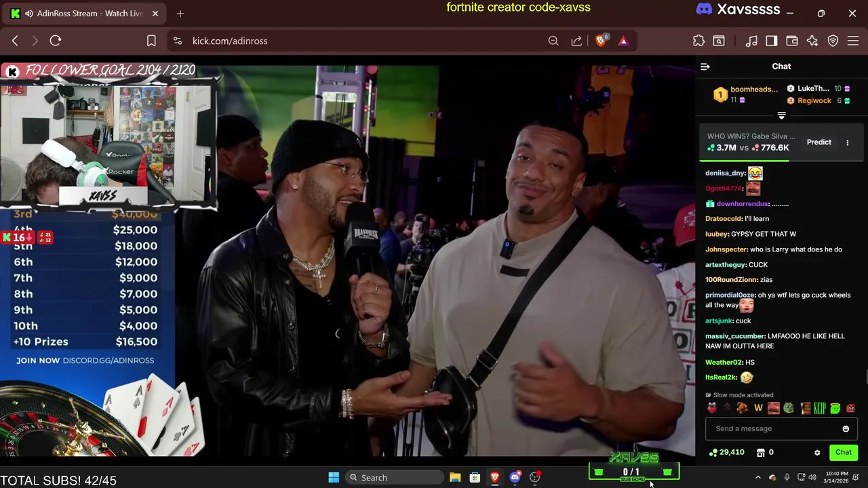Insert the green KCIP emote
Viewport: 868px width, 488px height.
coord(820,408)
